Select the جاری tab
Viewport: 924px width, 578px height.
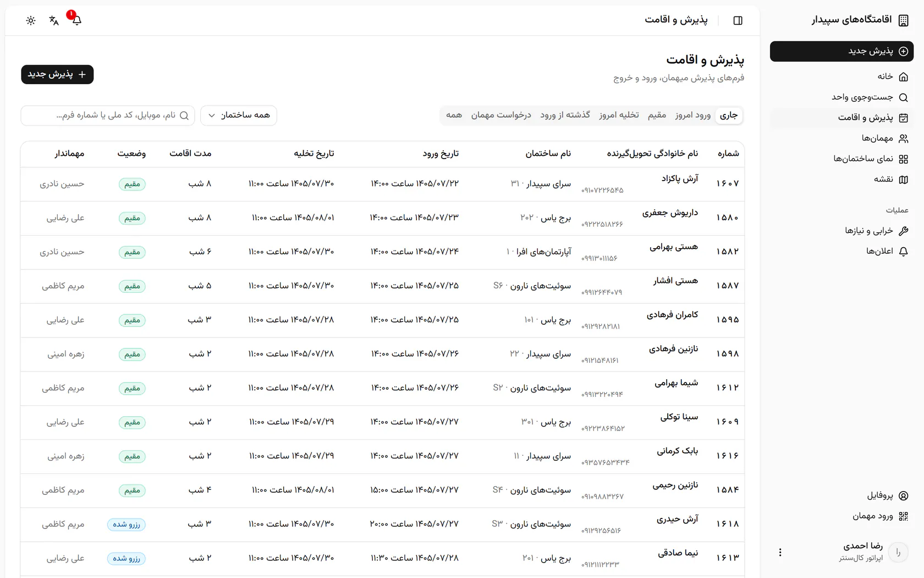pyautogui.click(x=729, y=115)
